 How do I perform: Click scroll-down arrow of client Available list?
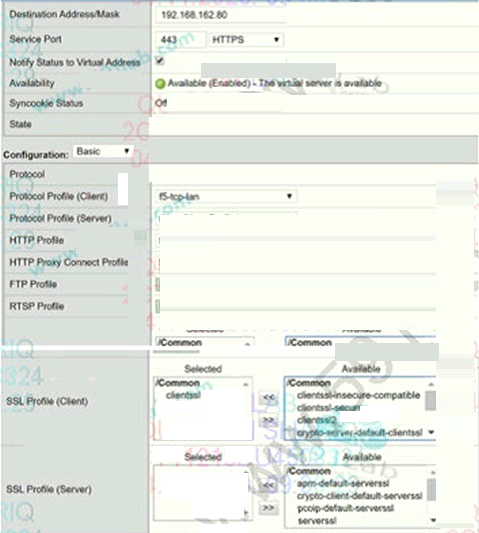point(431,432)
